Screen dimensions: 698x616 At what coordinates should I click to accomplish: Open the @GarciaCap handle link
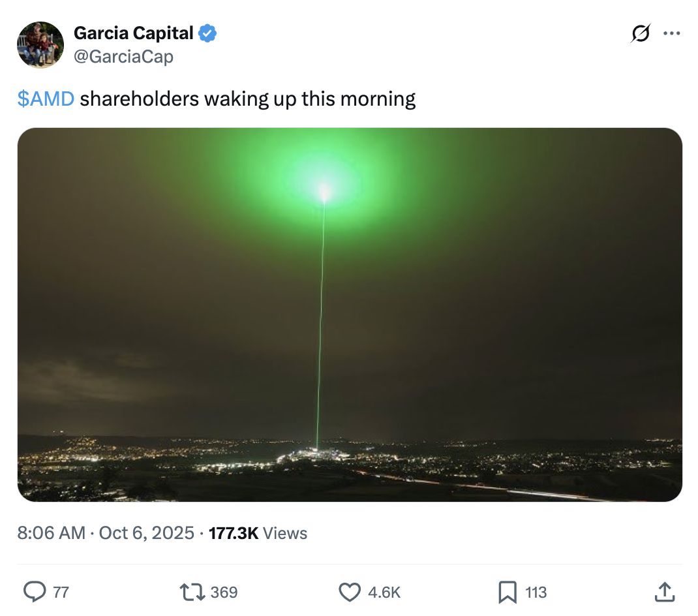coord(123,57)
